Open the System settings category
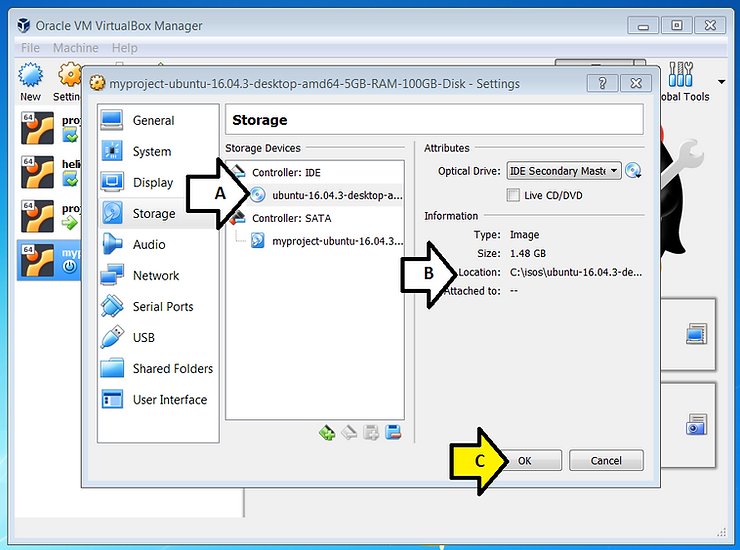The width and height of the screenshot is (740, 550). (x=158, y=152)
